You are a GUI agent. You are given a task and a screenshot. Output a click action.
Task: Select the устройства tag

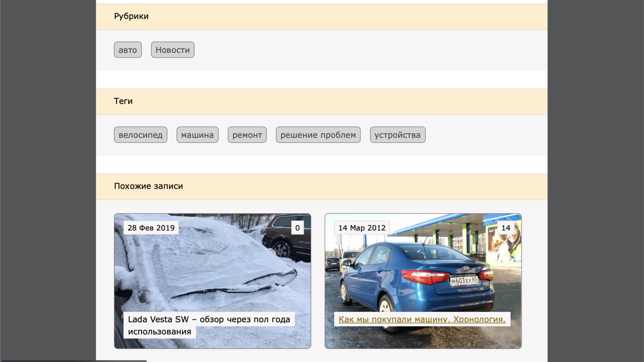(398, 135)
